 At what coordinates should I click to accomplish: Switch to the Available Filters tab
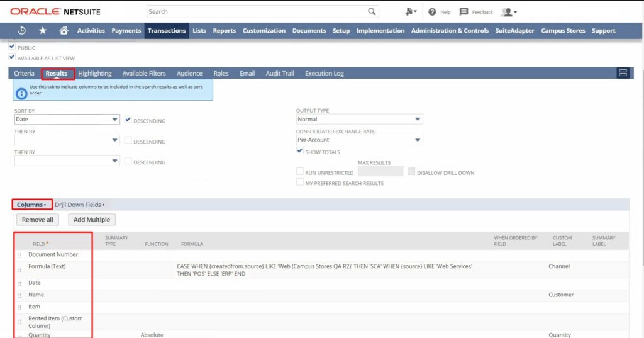(x=144, y=73)
